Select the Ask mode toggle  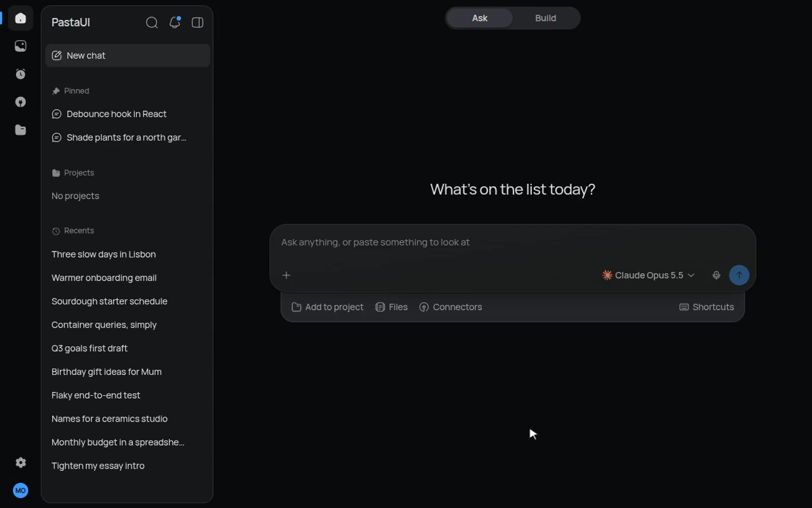coord(480,18)
